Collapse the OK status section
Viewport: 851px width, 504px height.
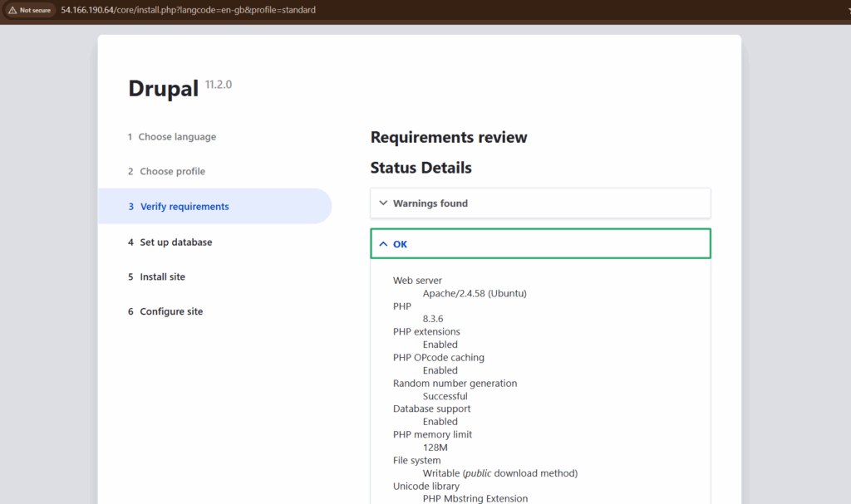tap(540, 243)
